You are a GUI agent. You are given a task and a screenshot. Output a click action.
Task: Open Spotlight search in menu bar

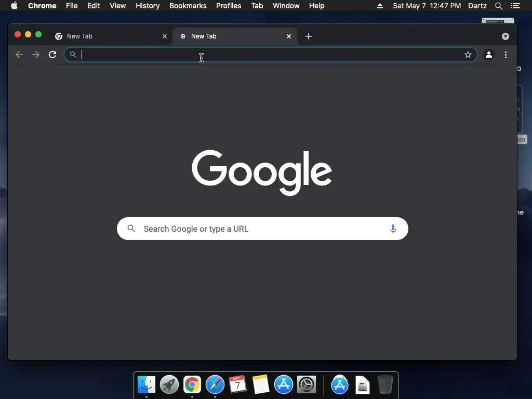[x=498, y=6]
